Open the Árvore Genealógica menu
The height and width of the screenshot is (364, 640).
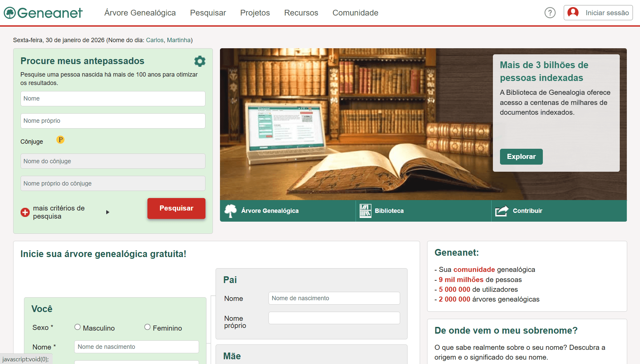tap(140, 13)
